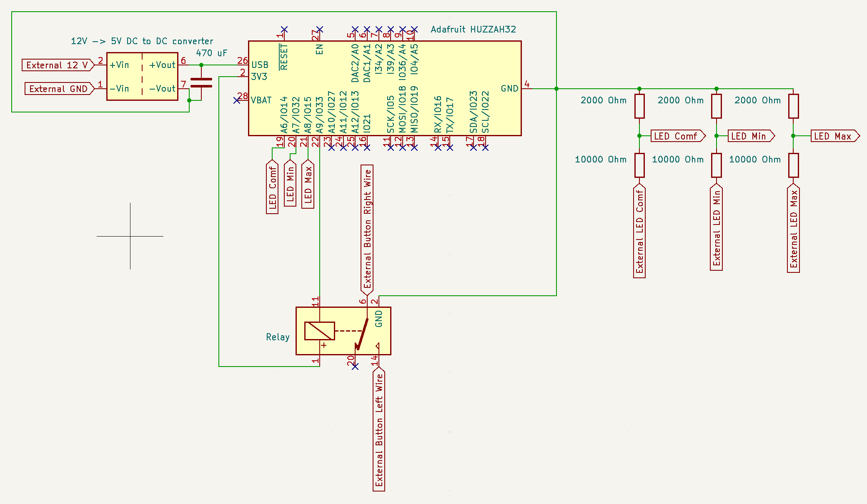867x504 pixels.
Task: Select the vertical LED Min label below pin 20
Action: pos(290,183)
